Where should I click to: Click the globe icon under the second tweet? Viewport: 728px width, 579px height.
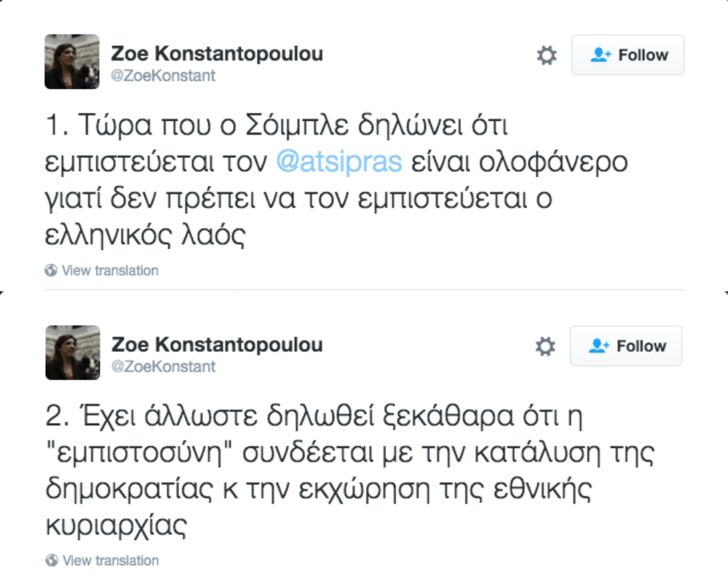[x=51, y=561]
